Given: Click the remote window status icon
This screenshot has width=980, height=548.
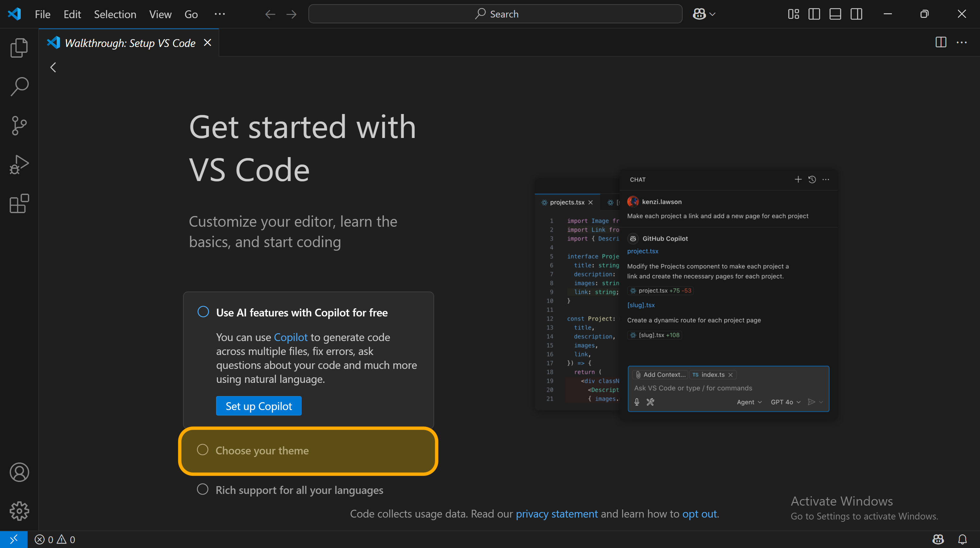Looking at the screenshot, I should pos(14,539).
